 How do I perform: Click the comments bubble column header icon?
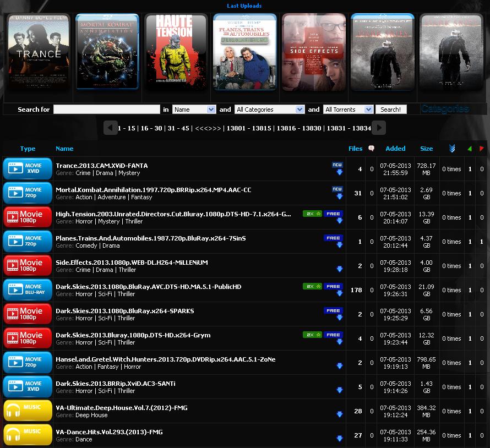coord(371,149)
